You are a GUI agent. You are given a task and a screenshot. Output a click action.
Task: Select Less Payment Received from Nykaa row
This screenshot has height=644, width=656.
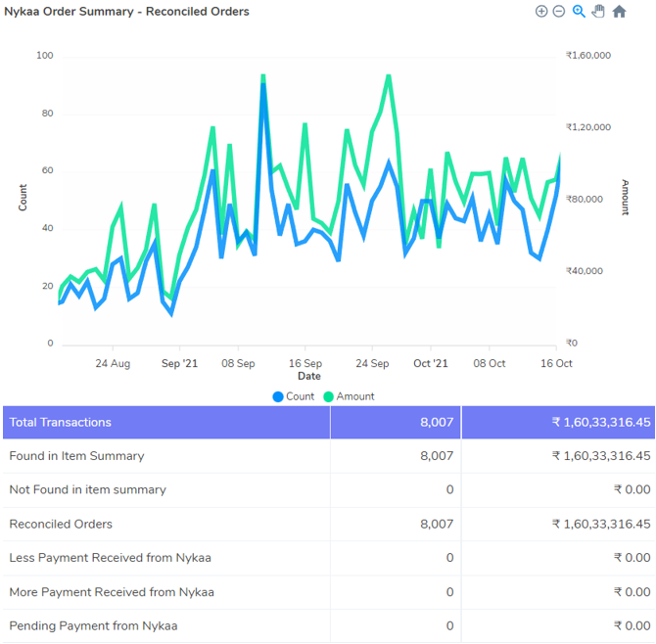(328, 558)
